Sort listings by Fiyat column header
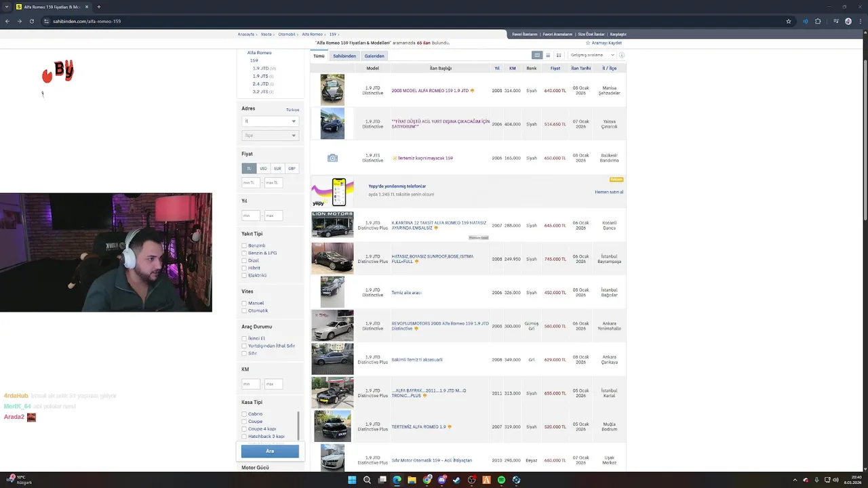Image resolution: width=868 pixels, height=488 pixels. click(555, 68)
